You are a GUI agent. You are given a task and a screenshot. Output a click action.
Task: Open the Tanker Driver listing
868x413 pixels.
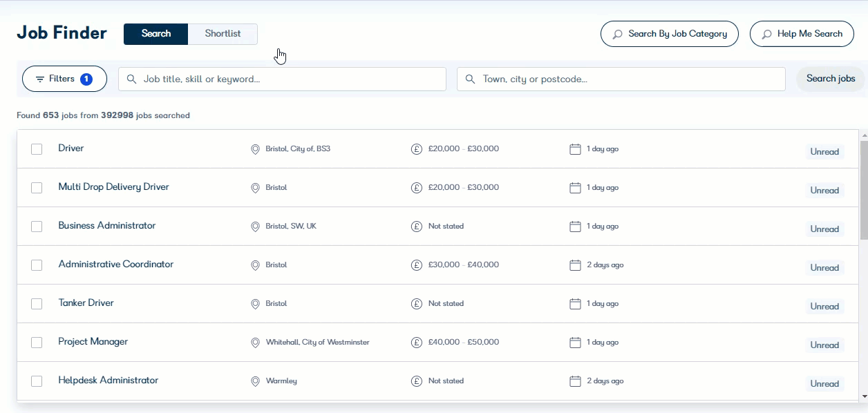tap(86, 303)
